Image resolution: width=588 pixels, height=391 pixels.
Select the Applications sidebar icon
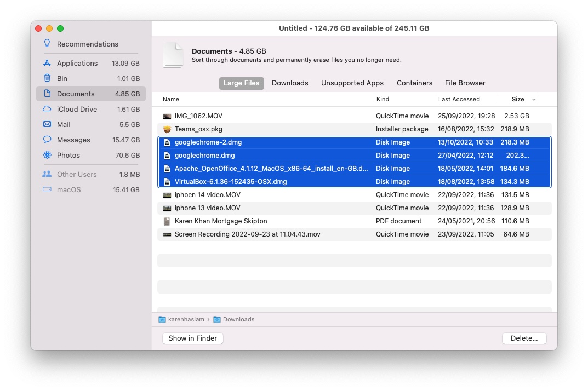47,63
